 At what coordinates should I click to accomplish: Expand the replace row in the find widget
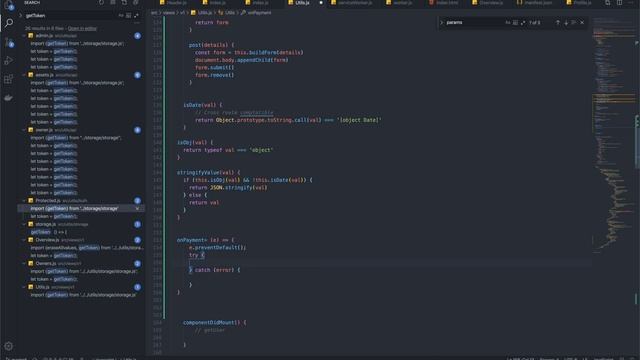coord(441,23)
